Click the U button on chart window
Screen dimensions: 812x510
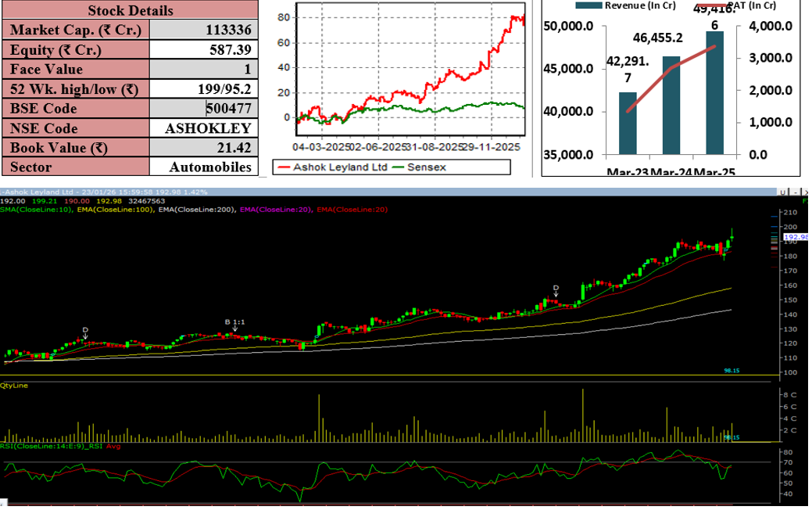[782, 192]
